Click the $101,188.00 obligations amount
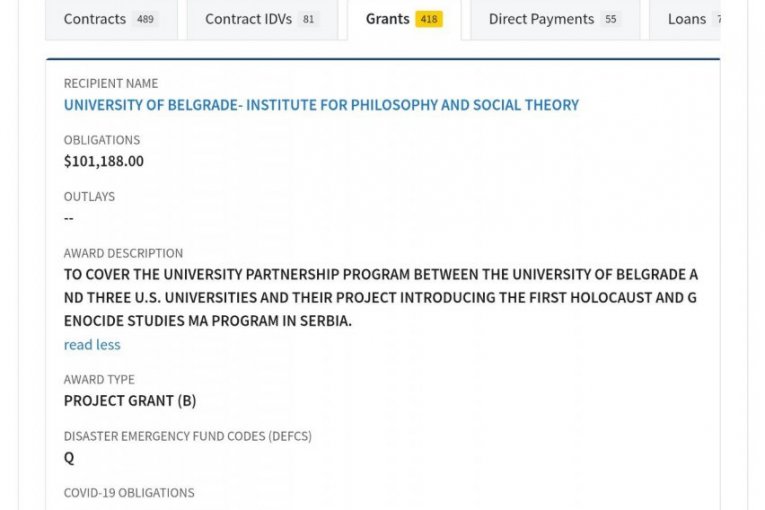This screenshot has width=765, height=510. (x=104, y=161)
